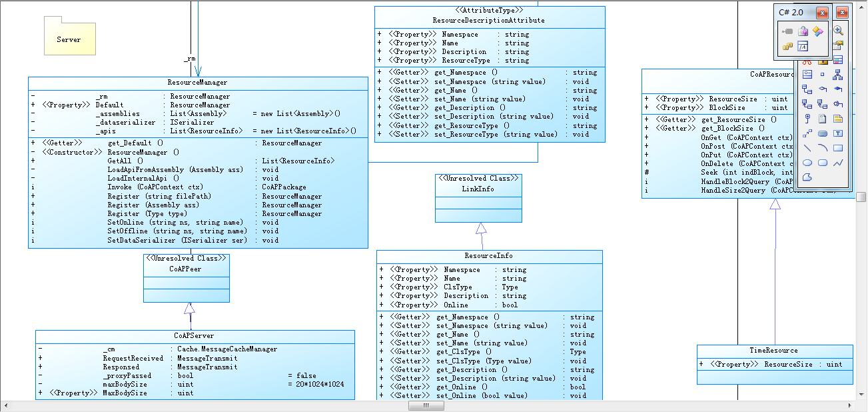Click the _rm association role label
Image resolution: width=868 pixels, height=412 pixels.
click(190, 59)
